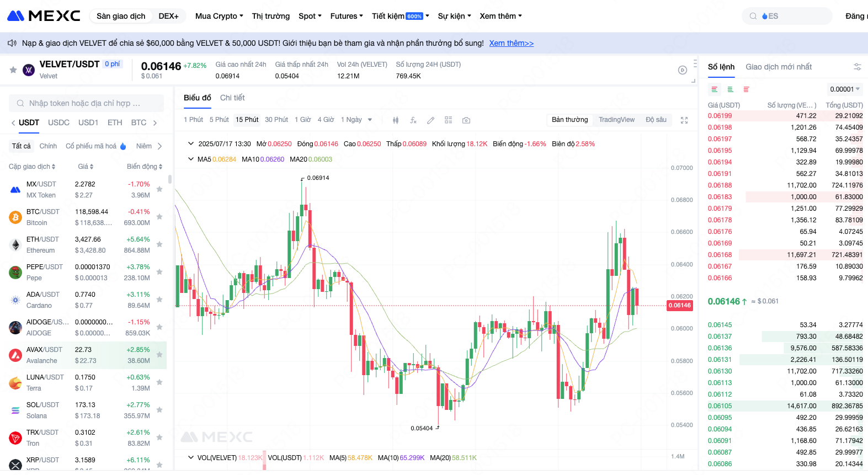
Task: Select the ETH market tab
Action: click(115, 122)
